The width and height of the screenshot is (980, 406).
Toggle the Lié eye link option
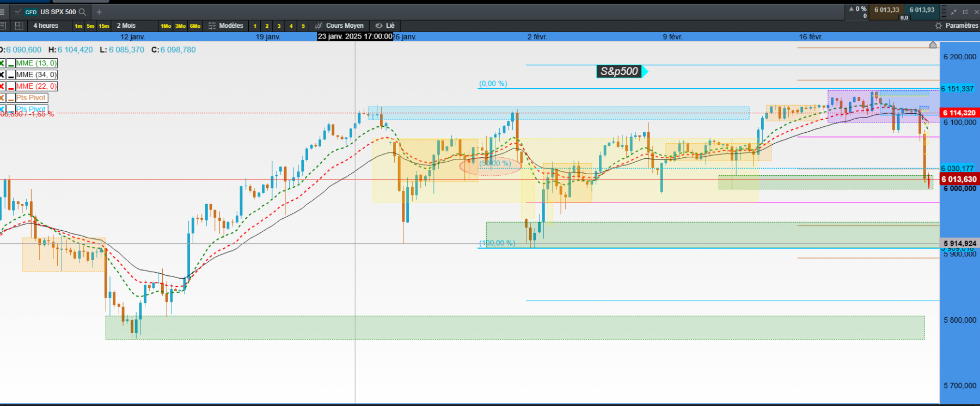coord(385,26)
